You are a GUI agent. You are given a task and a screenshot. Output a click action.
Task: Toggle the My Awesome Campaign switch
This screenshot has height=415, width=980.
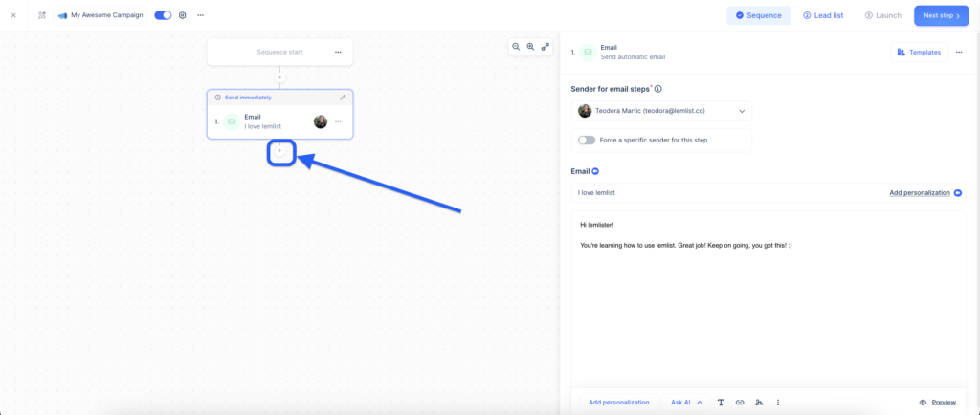163,15
